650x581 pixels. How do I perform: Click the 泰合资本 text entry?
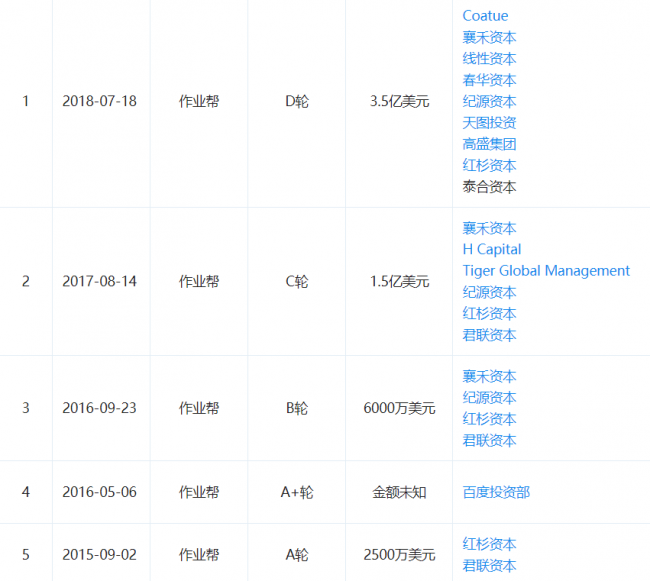point(489,187)
